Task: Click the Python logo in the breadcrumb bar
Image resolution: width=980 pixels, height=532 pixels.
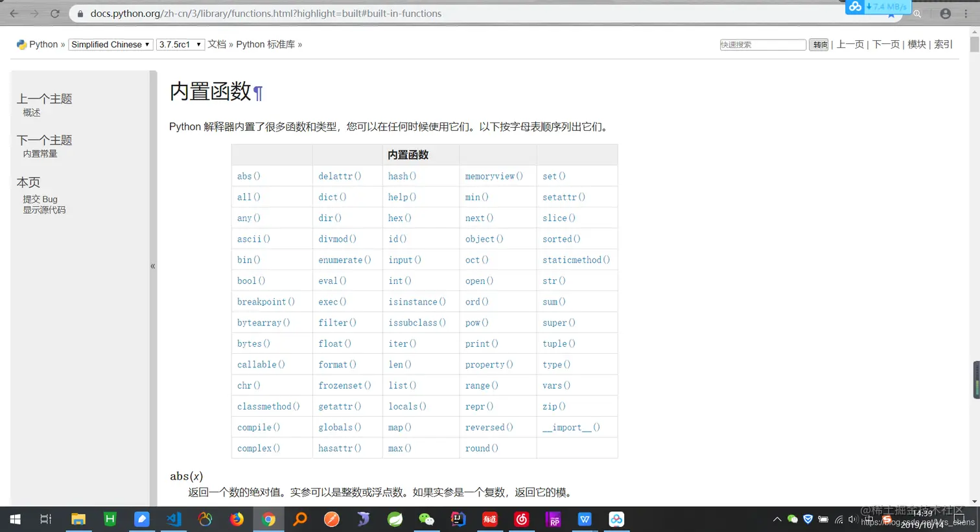Action: pyautogui.click(x=20, y=44)
